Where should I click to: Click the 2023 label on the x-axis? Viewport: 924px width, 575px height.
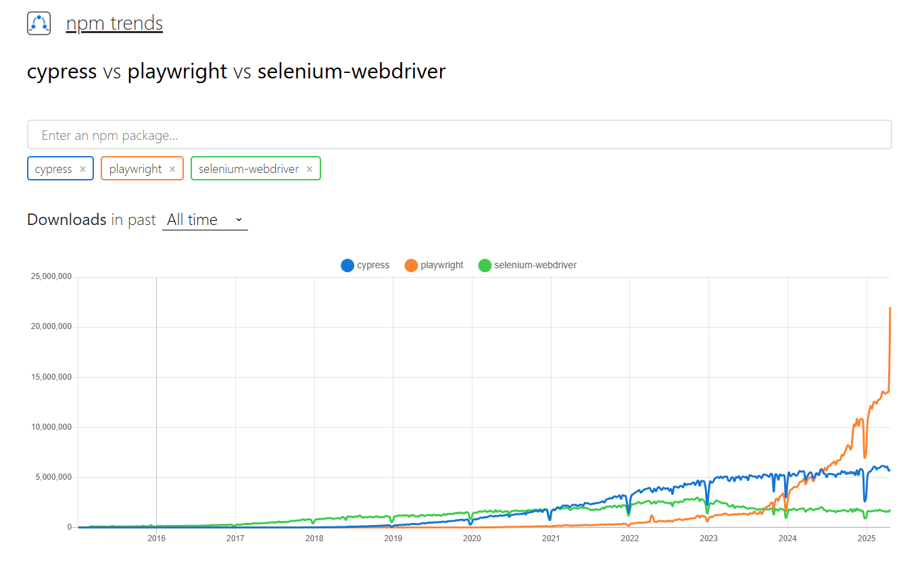[708, 539]
